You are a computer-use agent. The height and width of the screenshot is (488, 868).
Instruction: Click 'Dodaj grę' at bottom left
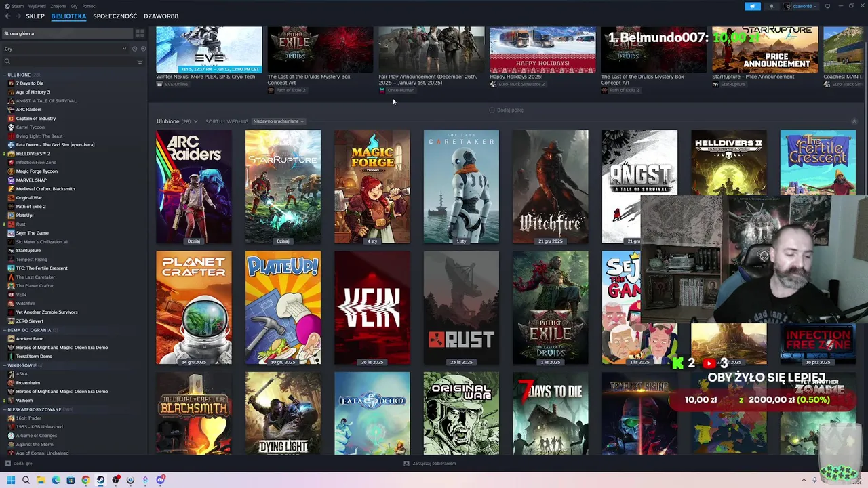click(19, 464)
